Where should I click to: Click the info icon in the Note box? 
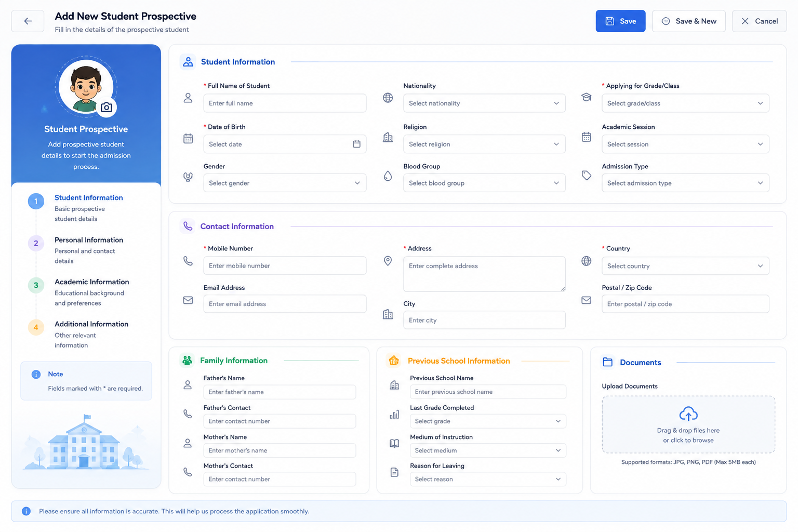36,375
